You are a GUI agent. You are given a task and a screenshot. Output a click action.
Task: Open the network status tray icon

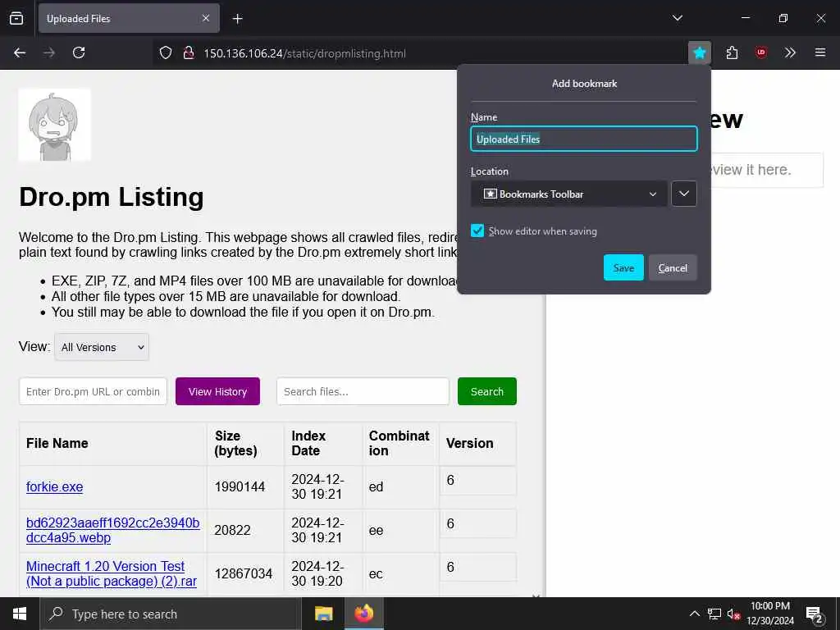tap(714, 614)
